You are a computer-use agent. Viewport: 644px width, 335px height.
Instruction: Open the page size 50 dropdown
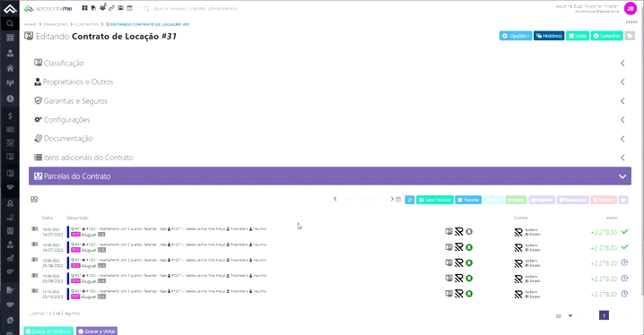coord(564,315)
